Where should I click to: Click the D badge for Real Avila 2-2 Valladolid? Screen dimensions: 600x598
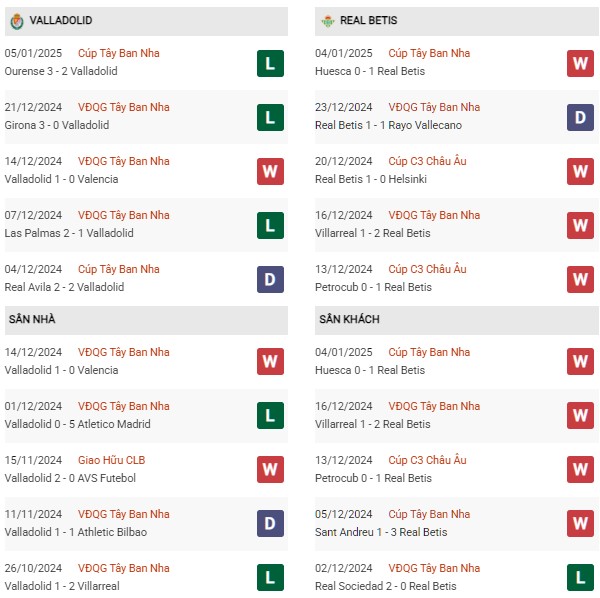coord(270,279)
